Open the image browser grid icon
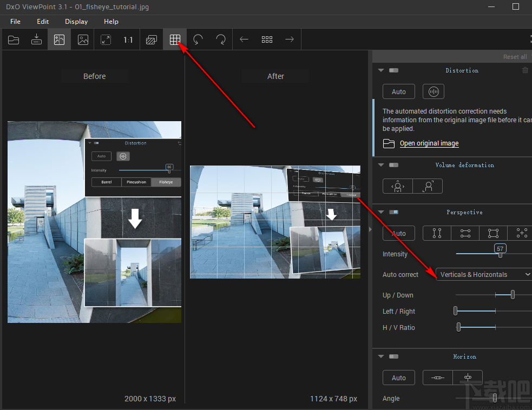The height and width of the screenshot is (410, 532). point(267,39)
